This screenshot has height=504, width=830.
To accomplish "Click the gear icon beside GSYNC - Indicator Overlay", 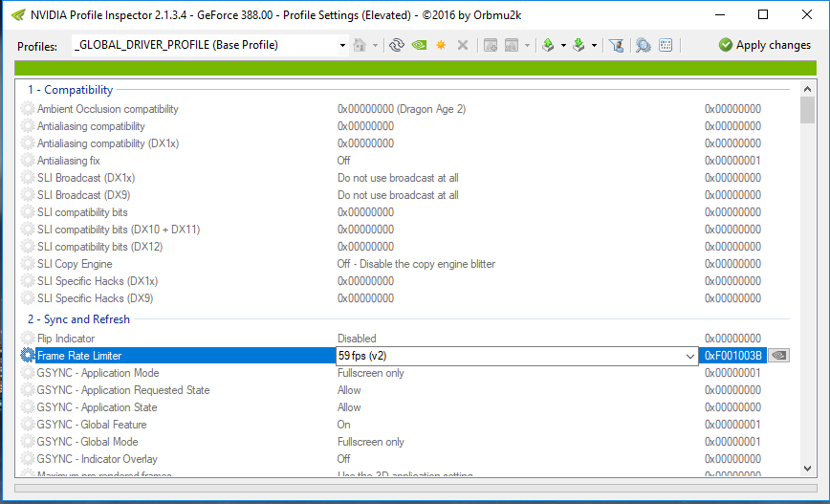I will coord(28,459).
